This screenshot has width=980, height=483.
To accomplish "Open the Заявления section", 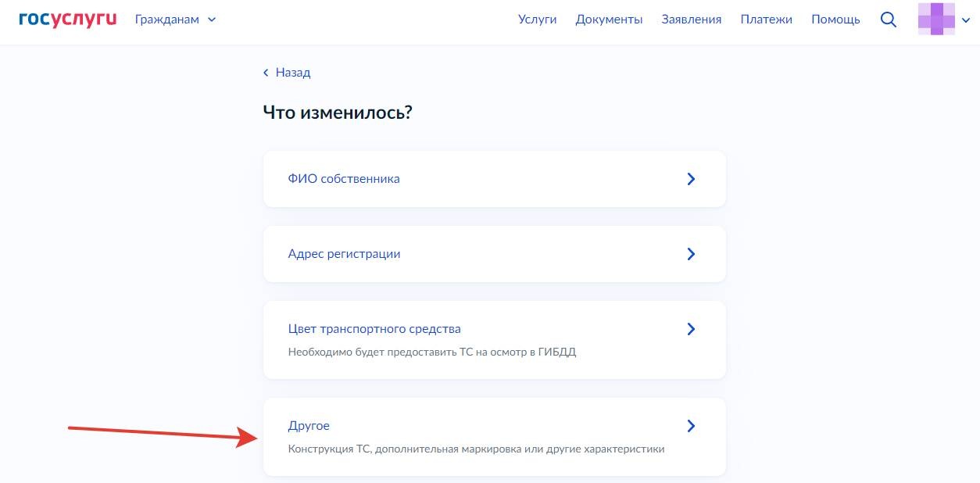I will [691, 19].
